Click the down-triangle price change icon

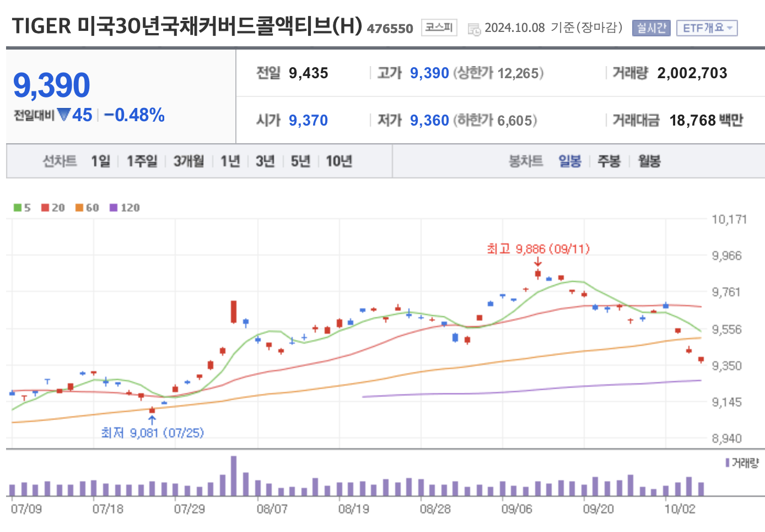pos(63,115)
